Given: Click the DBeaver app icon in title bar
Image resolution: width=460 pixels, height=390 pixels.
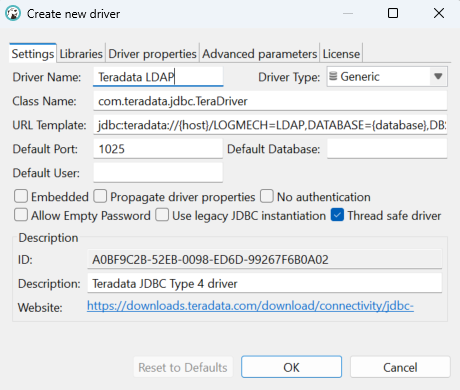Looking at the screenshot, I should pyautogui.click(x=13, y=14).
